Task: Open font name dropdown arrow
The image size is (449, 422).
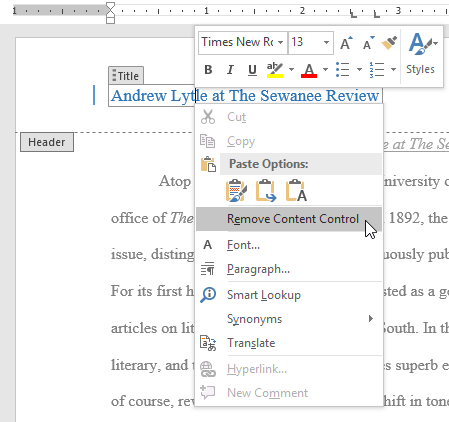Action: pos(281,42)
